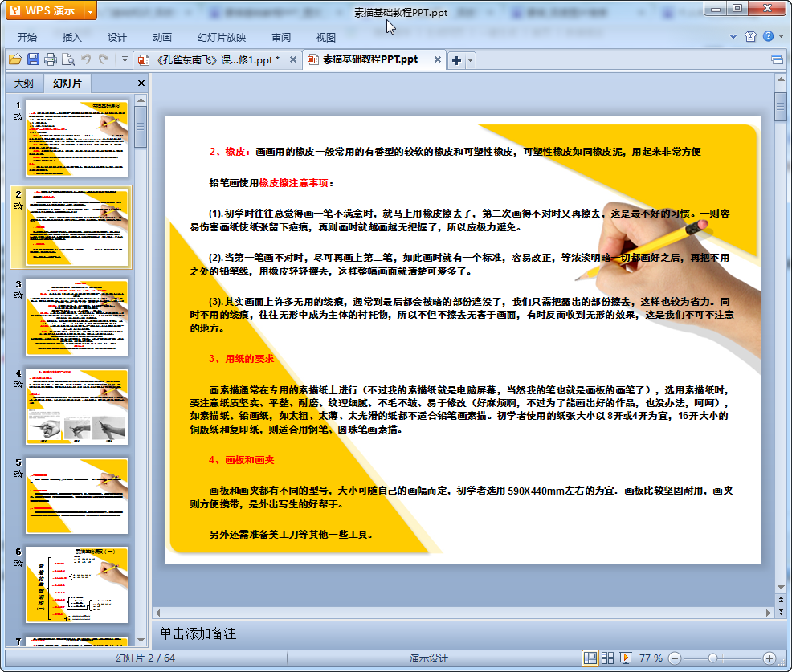Viewport: 792px width, 672px height.
Task: Click the animation star icon under slide 5
Action: (18, 474)
